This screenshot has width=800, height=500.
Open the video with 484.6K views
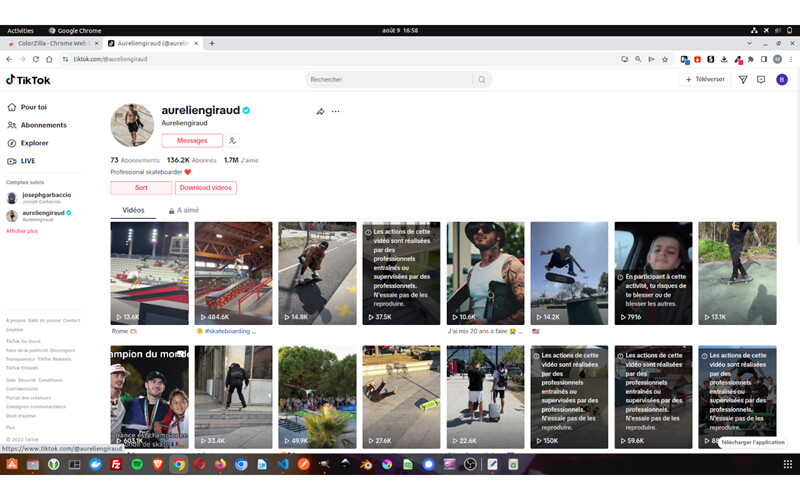[233, 273]
